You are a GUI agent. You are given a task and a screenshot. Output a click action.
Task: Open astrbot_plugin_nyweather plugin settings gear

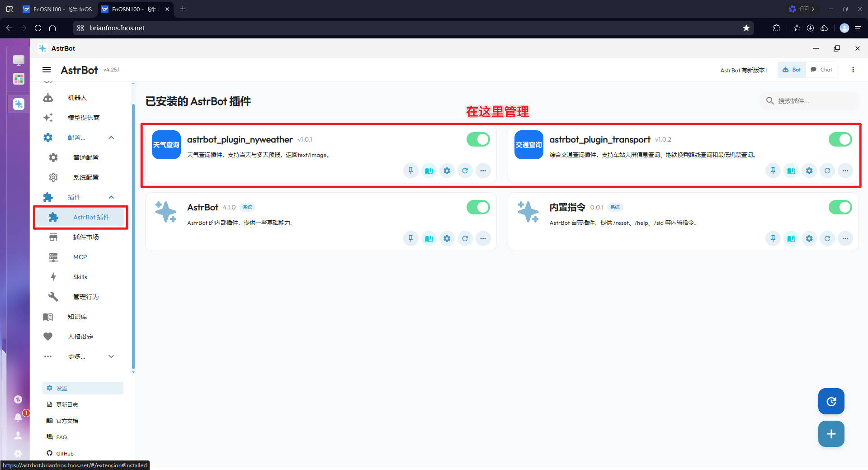447,171
